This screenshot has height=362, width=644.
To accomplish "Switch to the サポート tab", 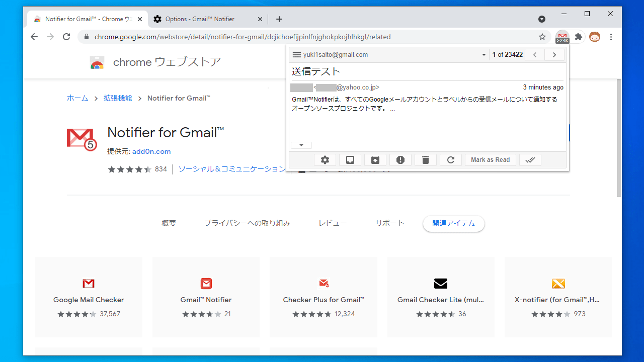I will (389, 223).
